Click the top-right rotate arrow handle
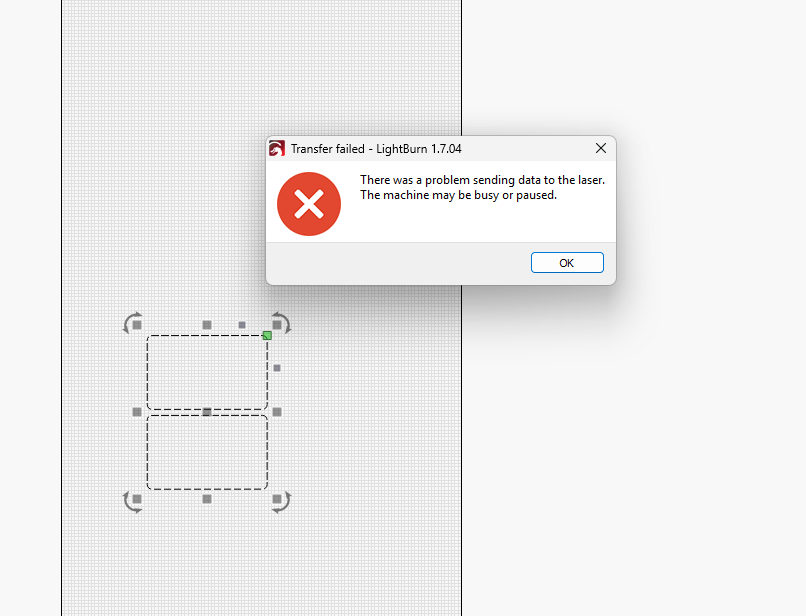806x616 pixels. [x=282, y=323]
